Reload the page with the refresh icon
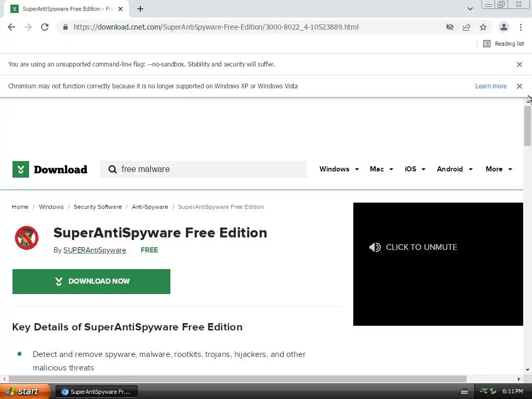This screenshot has height=399, width=532. point(45,27)
